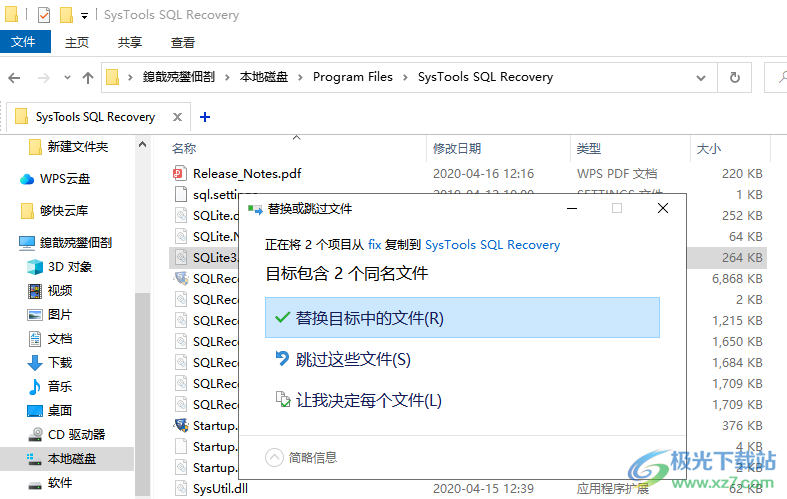Image resolution: width=787 pixels, height=499 pixels.
Task: Click the first Startup application icon
Action: (x=181, y=426)
